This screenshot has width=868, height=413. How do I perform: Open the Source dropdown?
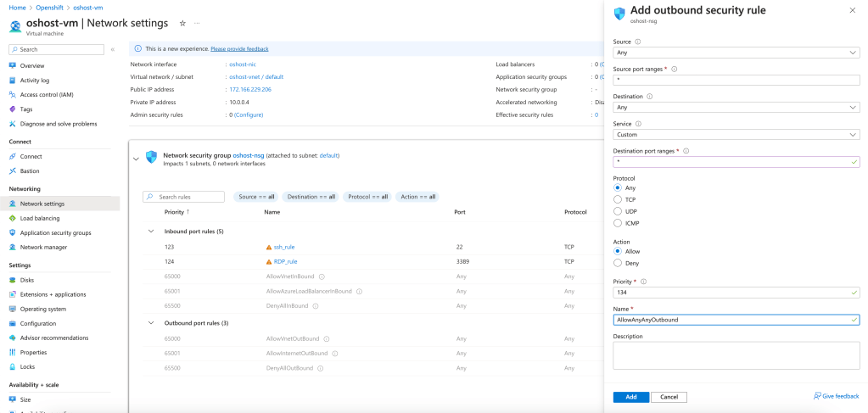coord(736,53)
